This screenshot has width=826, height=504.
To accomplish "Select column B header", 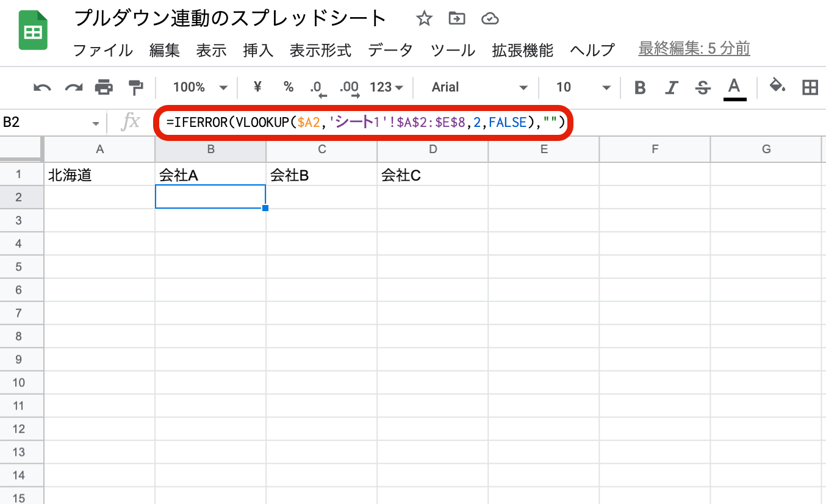I will pos(210,149).
